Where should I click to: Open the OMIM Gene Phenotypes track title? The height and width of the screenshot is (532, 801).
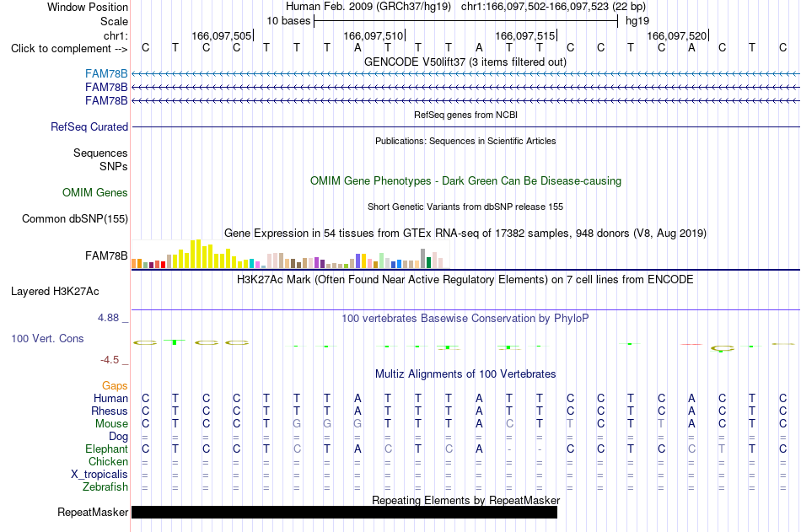(465, 181)
